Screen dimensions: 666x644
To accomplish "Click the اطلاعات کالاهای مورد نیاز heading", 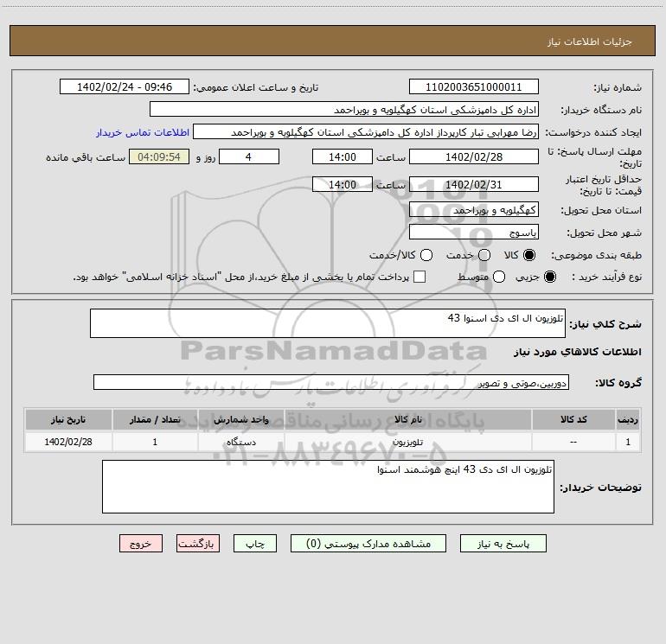I will pos(577,352).
